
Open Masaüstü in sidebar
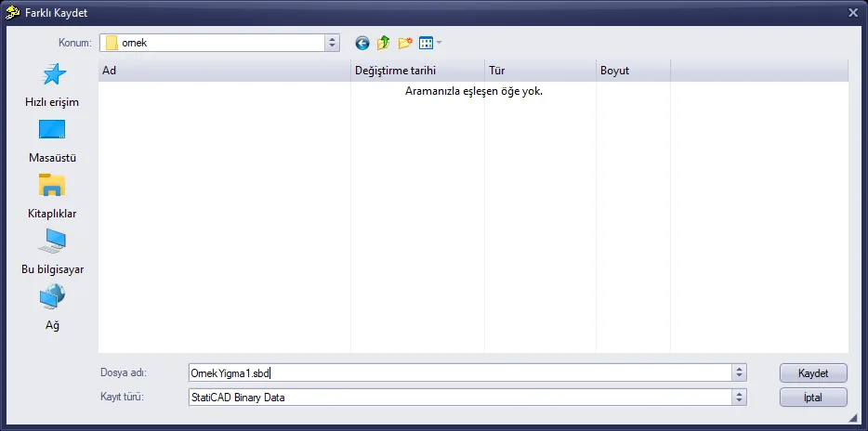pyautogui.click(x=52, y=141)
